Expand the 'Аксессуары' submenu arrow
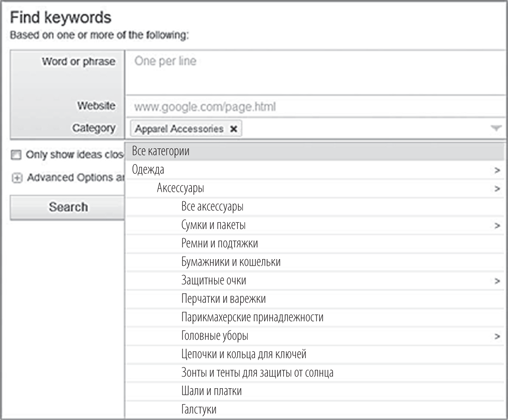Viewport: 508px width, 420px height. coord(497,189)
